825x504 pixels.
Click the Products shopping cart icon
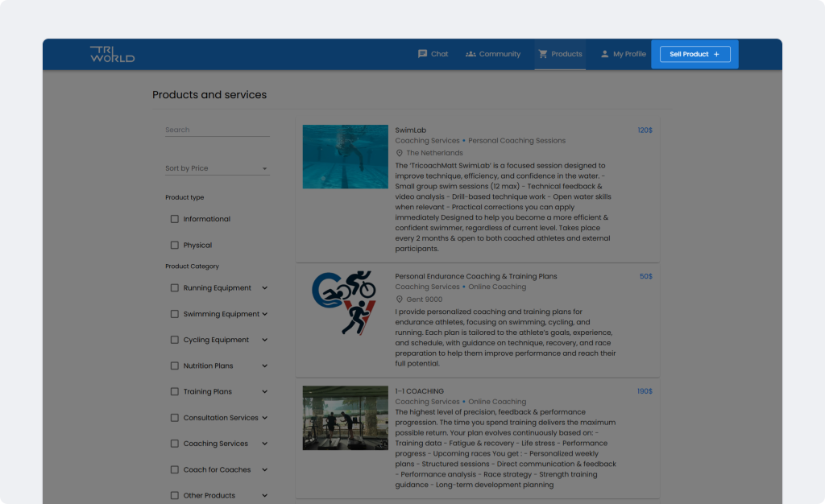click(x=543, y=54)
